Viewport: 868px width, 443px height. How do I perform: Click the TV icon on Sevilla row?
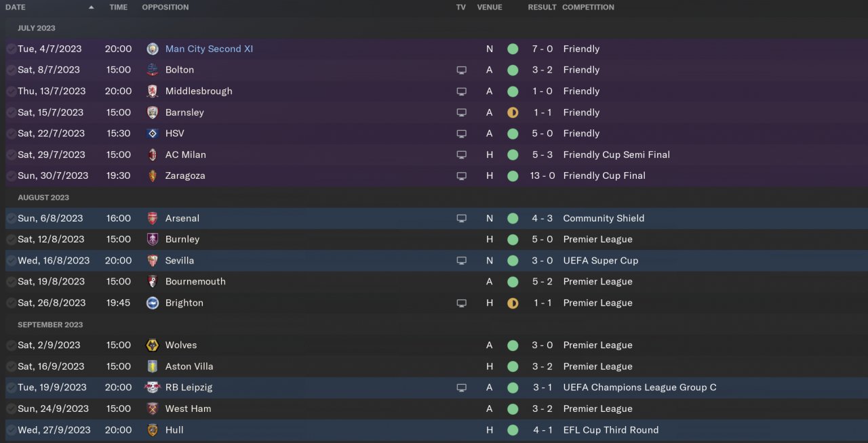(461, 261)
